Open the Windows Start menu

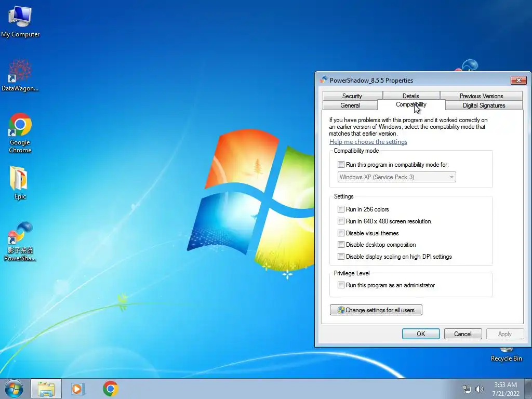coord(14,389)
